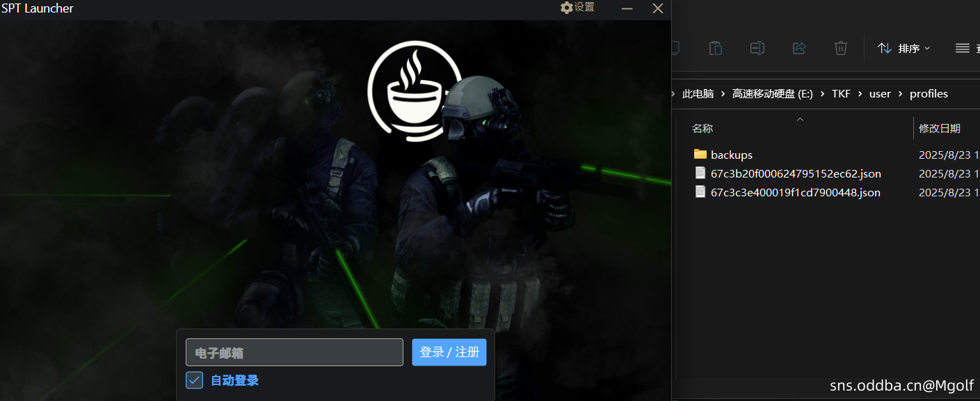Click the Rename icon in Explorer toolbar

[x=757, y=48]
